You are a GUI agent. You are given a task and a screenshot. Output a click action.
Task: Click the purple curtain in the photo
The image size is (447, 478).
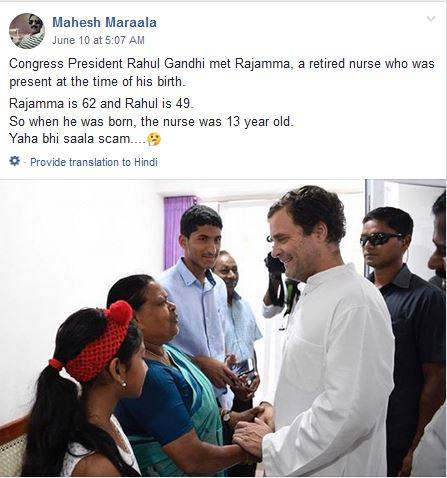click(x=177, y=230)
